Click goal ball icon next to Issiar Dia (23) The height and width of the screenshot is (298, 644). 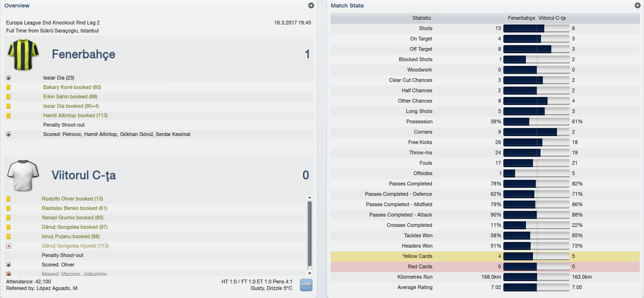click(x=8, y=78)
